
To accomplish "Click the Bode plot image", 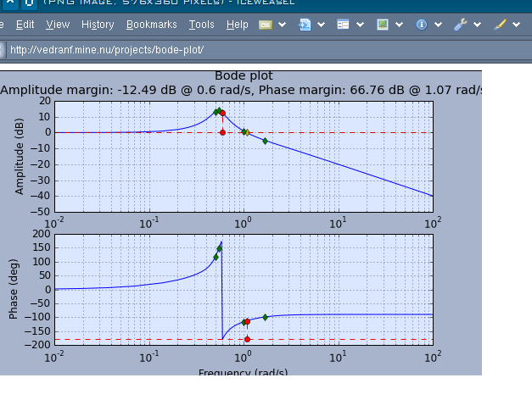I will (x=241, y=223).
